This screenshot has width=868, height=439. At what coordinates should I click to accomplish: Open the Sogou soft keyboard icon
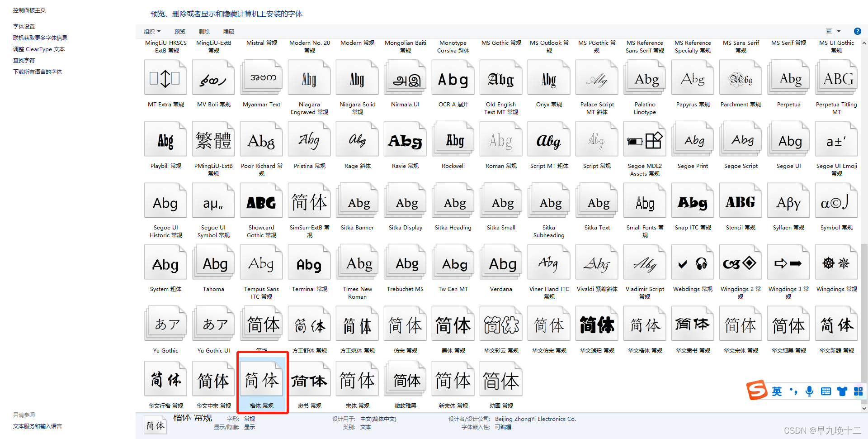coord(826,391)
